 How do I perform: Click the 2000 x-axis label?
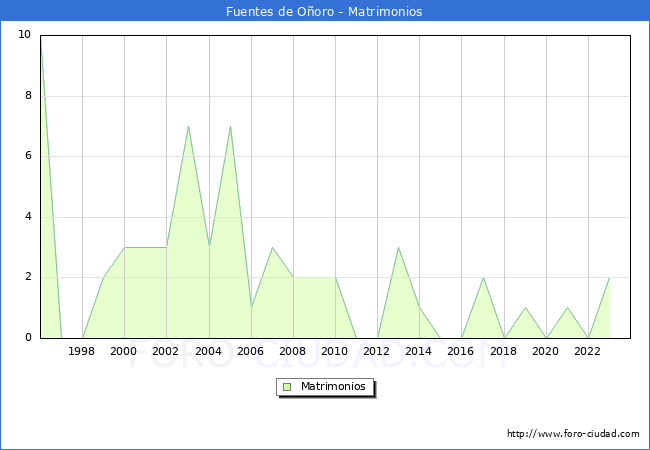[124, 351]
